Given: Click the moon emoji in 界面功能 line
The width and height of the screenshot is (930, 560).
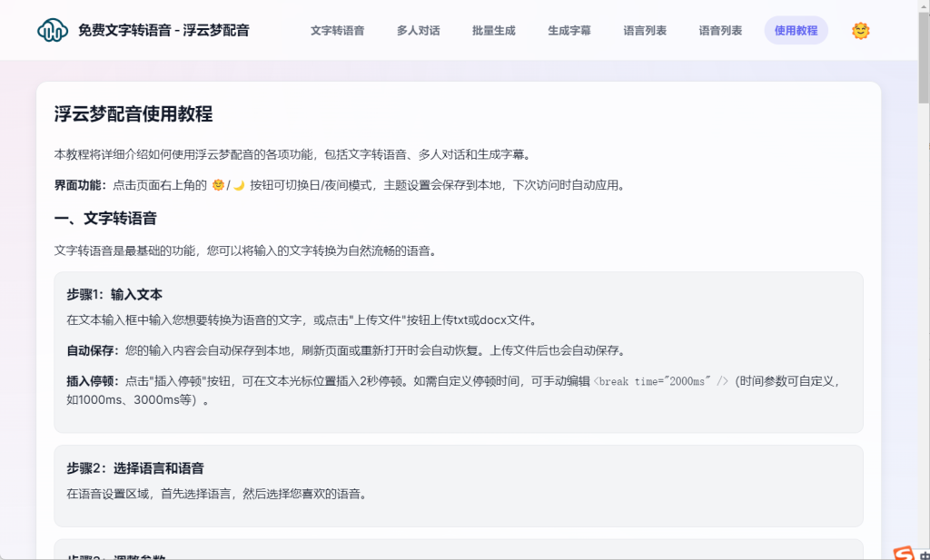Looking at the screenshot, I should coord(239,185).
